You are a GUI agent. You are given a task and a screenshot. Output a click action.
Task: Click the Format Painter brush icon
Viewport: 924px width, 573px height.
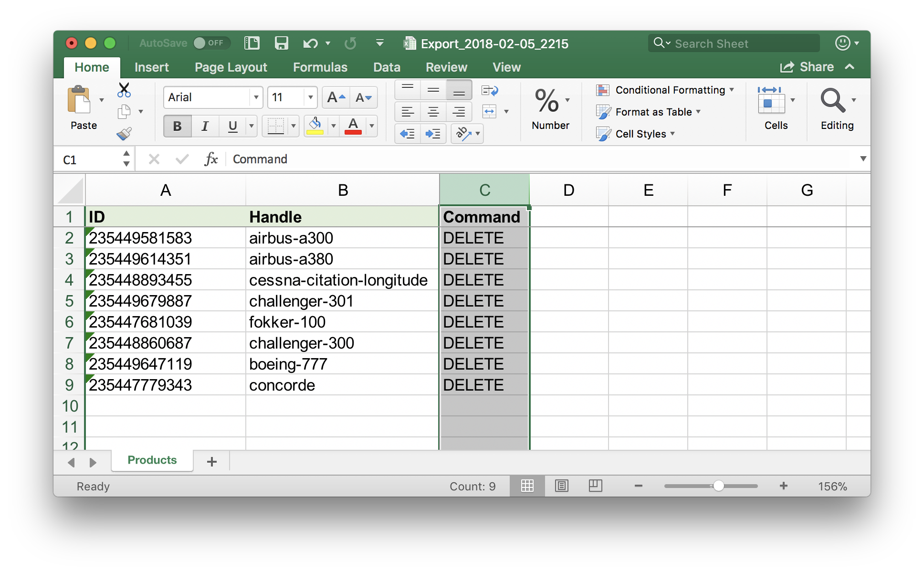tap(124, 134)
